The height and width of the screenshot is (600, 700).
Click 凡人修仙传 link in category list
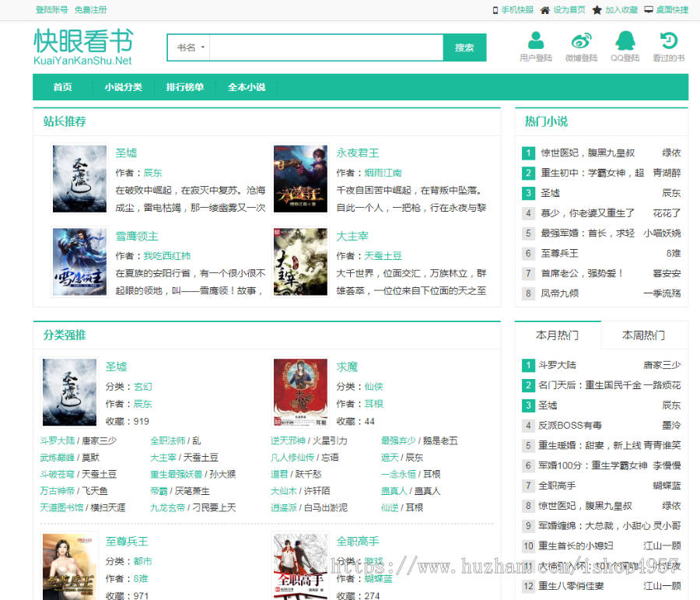click(x=292, y=458)
